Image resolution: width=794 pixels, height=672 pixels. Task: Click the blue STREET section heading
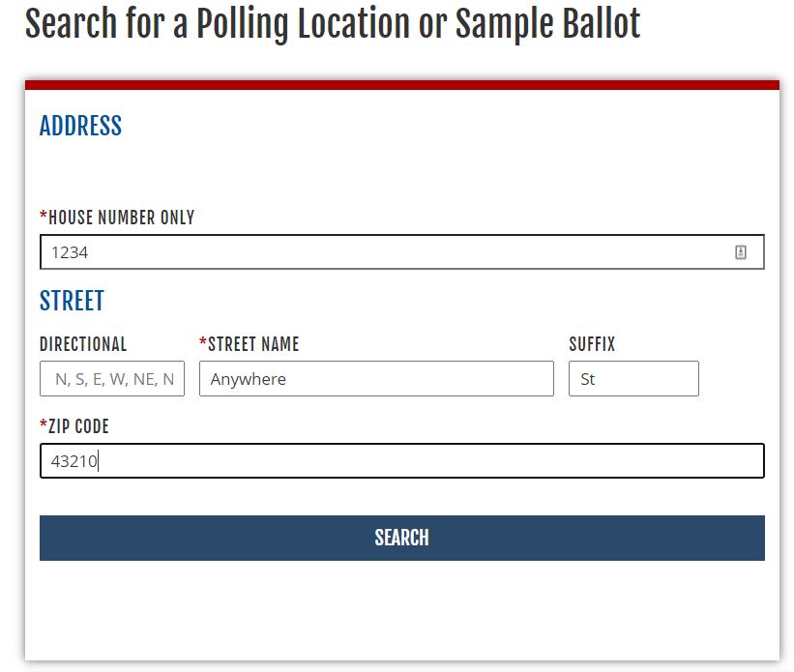pyautogui.click(x=72, y=301)
